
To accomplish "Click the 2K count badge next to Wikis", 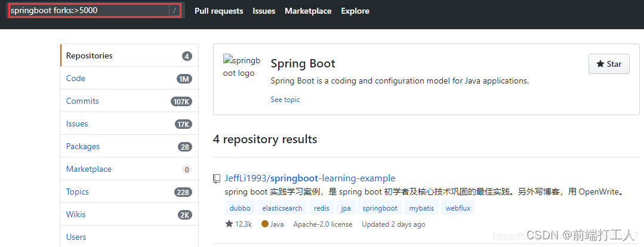I will tap(185, 215).
